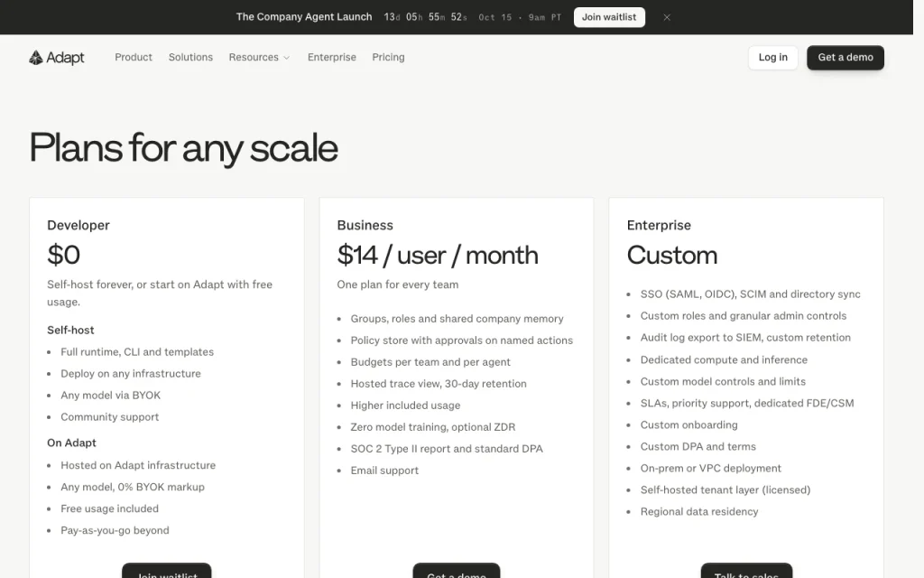
Task: Click Zero model training, optional ZDR
Action: (x=432, y=427)
